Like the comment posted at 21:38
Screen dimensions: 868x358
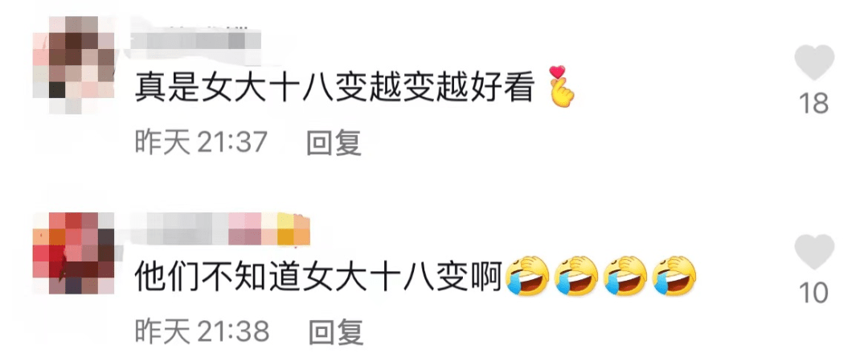point(814,252)
